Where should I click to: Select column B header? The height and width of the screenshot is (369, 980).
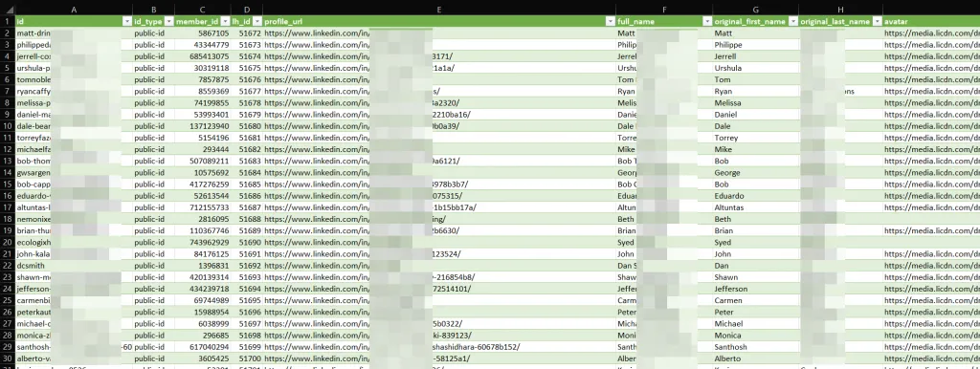pos(154,10)
